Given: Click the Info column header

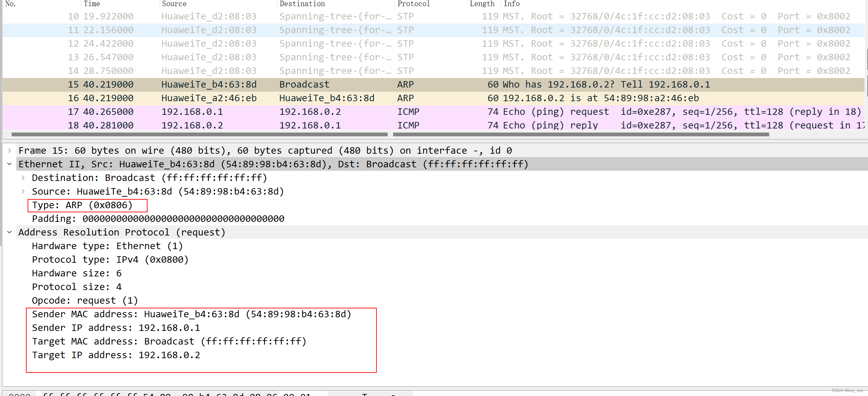Looking at the screenshot, I should (511, 4).
